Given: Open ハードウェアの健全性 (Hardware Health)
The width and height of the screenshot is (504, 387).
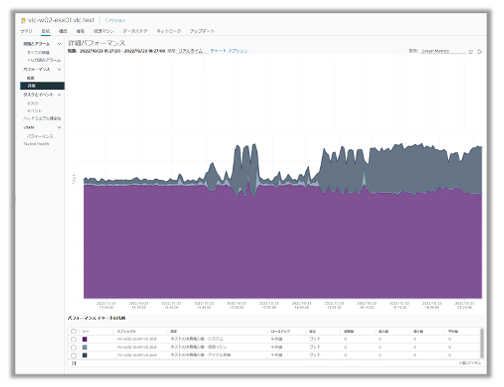Looking at the screenshot, I should 42,119.
